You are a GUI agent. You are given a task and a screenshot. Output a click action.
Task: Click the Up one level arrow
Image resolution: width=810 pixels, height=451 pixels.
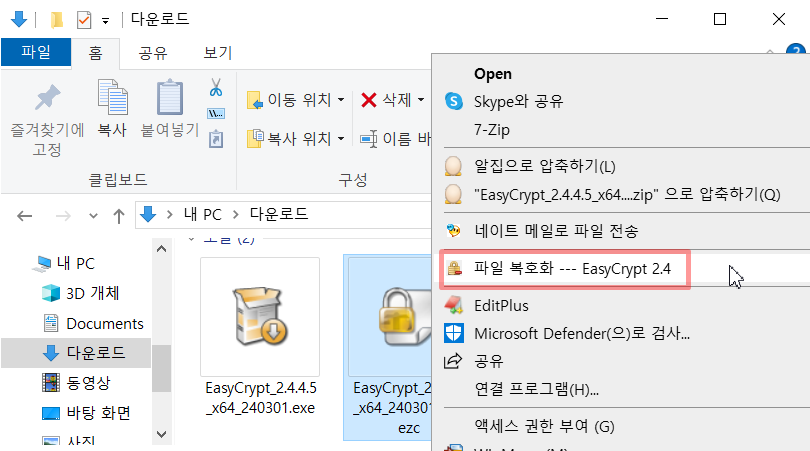(119, 216)
